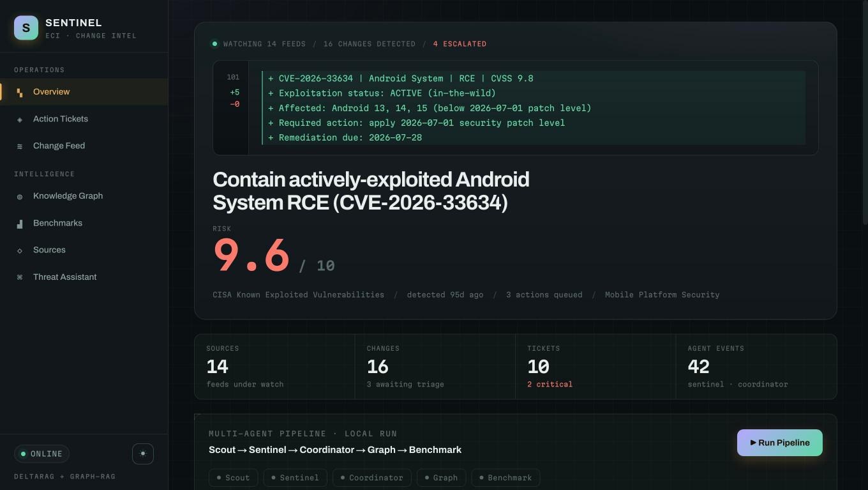Click the Scout agent chip
This screenshot has height=490, width=868.
234,478
